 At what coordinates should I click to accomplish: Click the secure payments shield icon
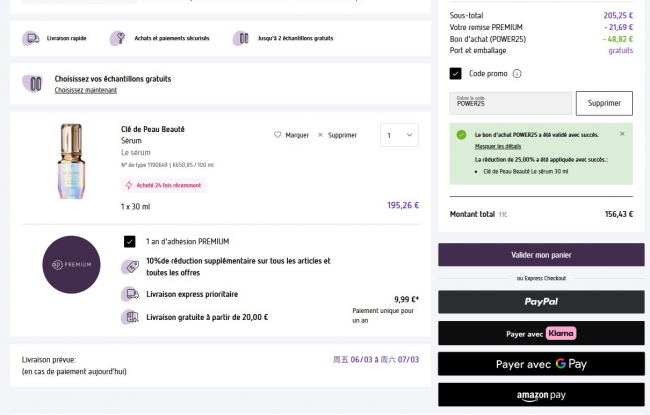click(118, 39)
